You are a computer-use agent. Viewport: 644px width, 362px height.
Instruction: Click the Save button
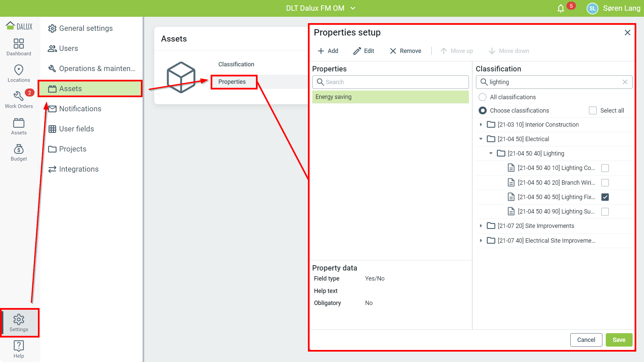point(619,340)
